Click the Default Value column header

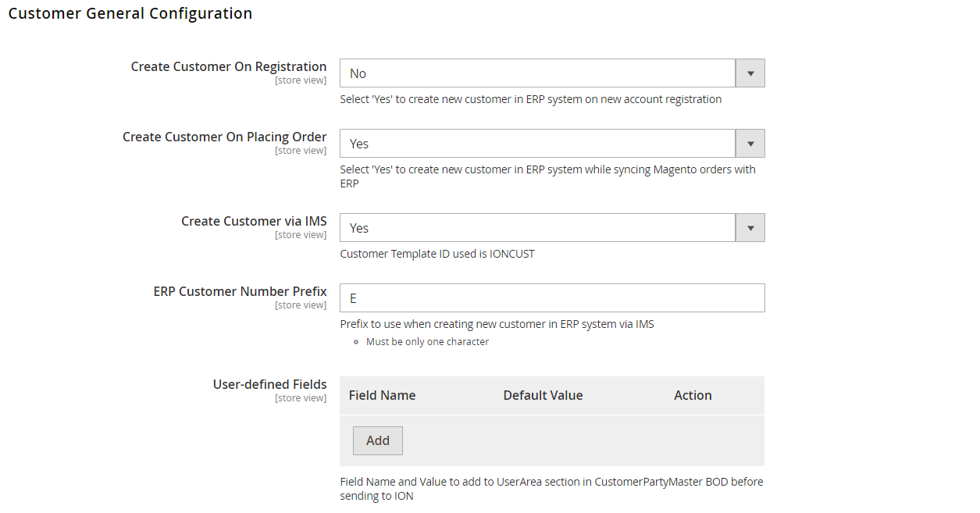(543, 395)
